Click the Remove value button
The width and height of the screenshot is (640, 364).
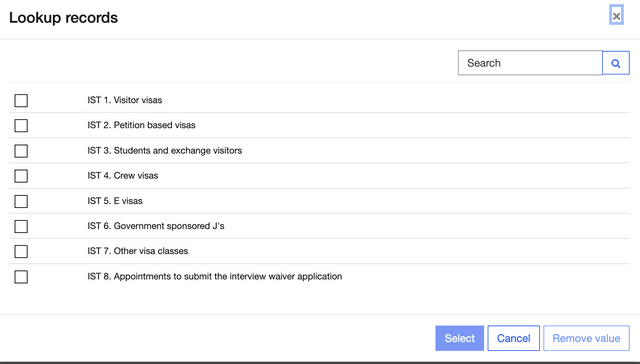coord(586,338)
